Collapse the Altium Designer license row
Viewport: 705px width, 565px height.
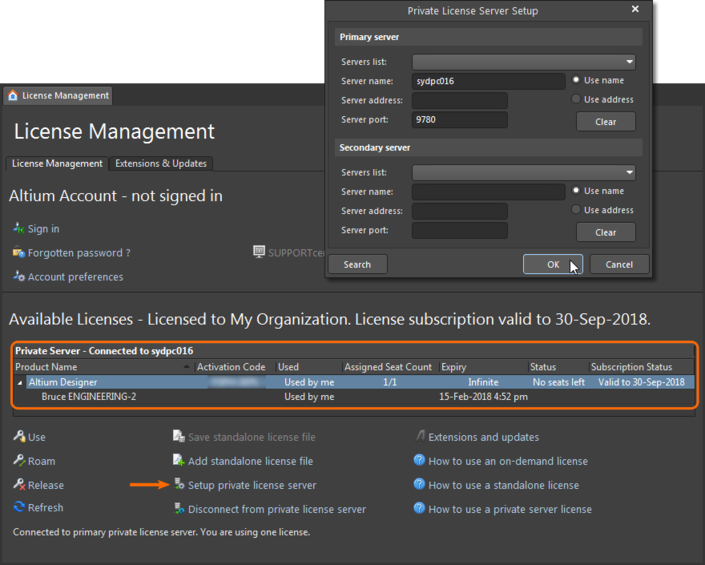pos(21,382)
